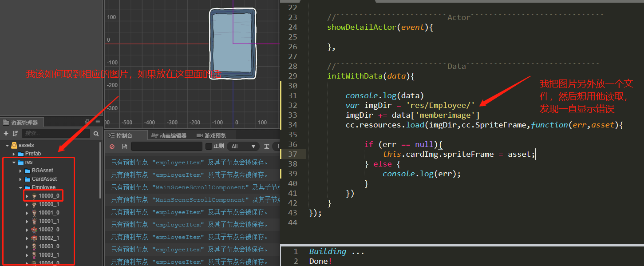Click line 37 this.cardImg.spriteFrame assignment

tap(458, 154)
